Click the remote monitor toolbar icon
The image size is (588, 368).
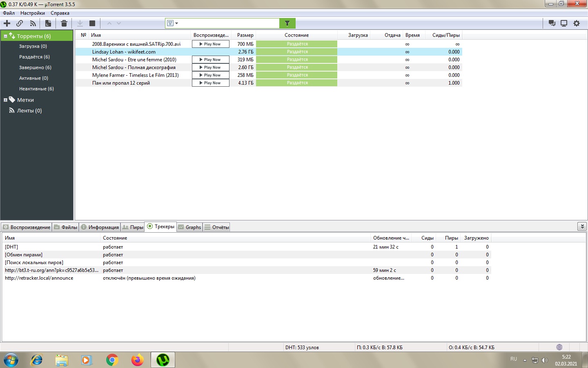point(564,23)
